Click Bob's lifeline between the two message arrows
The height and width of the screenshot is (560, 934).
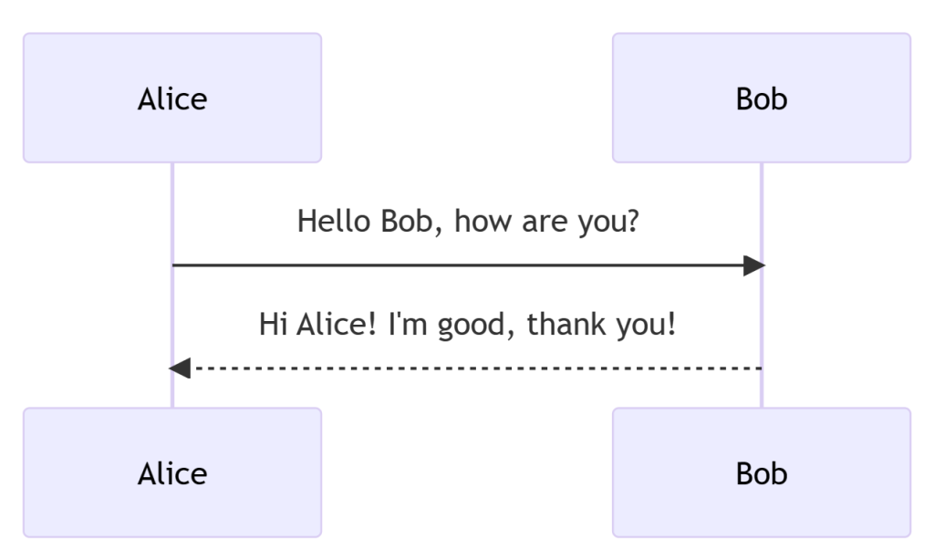tap(762, 316)
